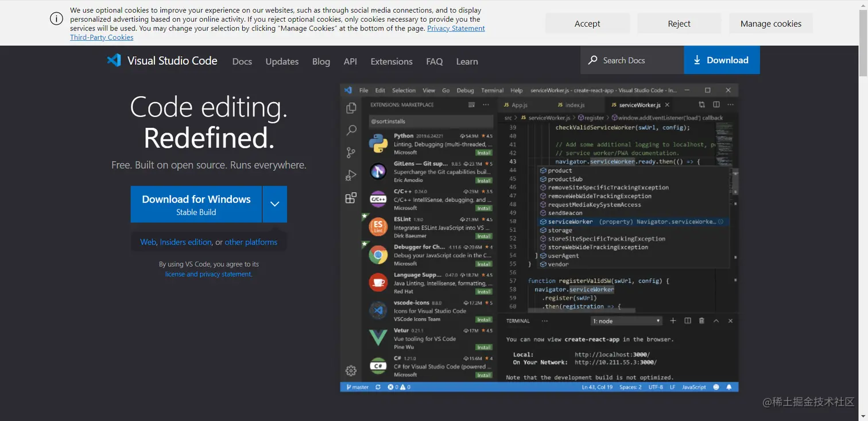Open the Updates navigation item
Screen dimensions: 868x421
pyautogui.click(x=282, y=61)
